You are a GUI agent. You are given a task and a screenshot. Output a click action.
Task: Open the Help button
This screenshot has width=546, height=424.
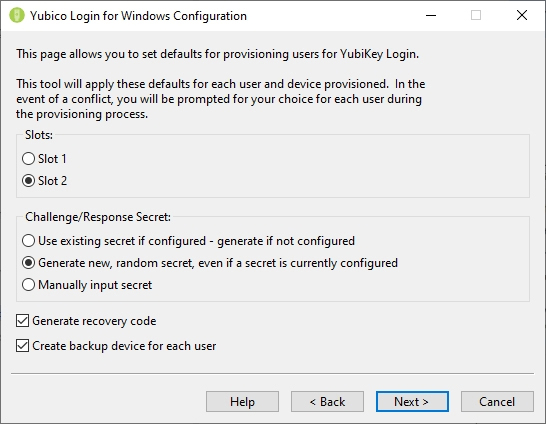pos(242,401)
